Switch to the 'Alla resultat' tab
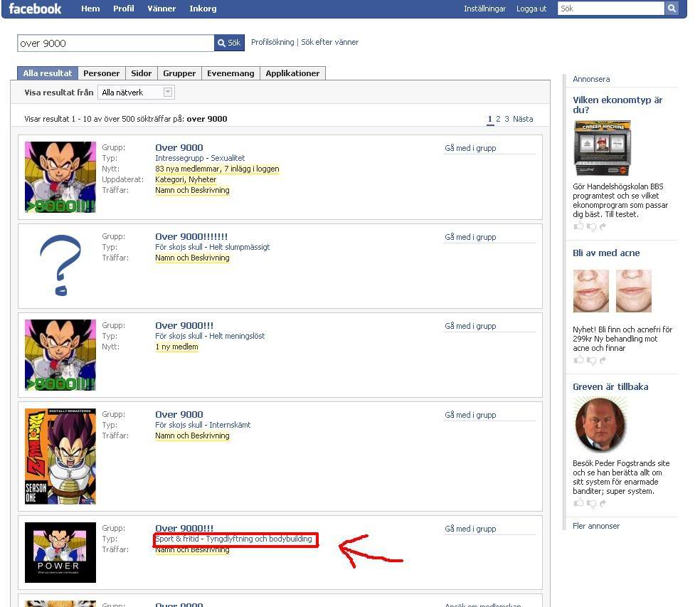 pyautogui.click(x=48, y=73)
